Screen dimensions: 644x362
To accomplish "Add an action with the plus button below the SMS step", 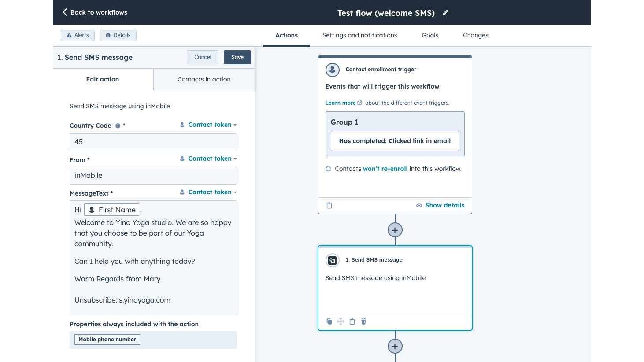I will [395, 346].
